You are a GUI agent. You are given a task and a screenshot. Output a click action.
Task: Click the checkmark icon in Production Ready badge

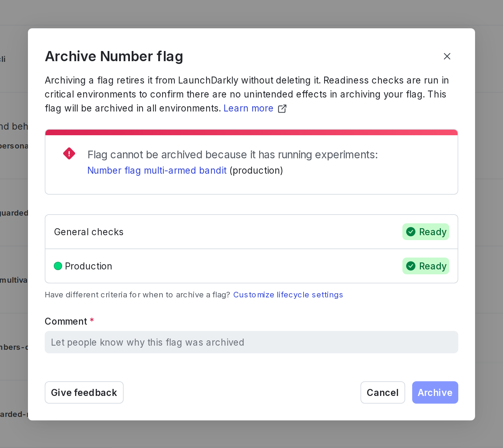point(411,266)
